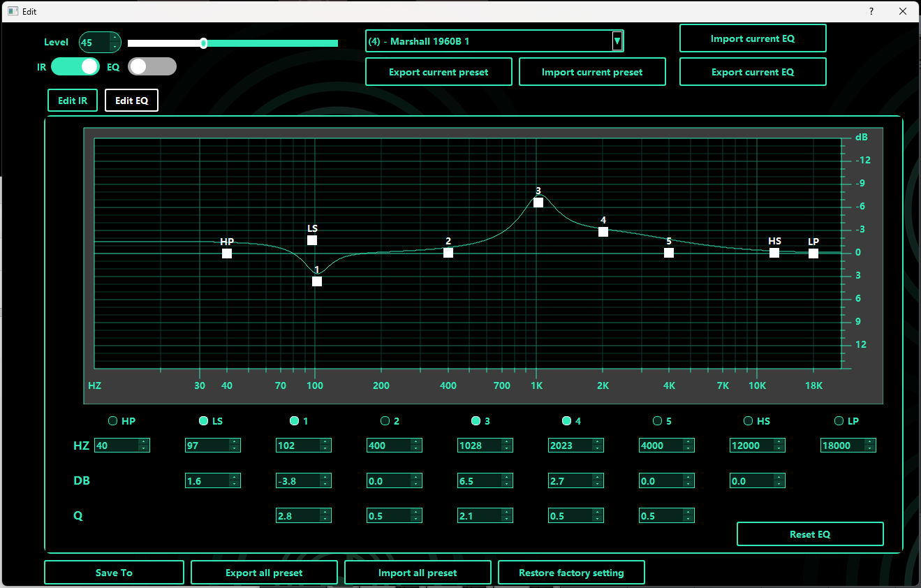Viewport: 921px width, 588px height.
Task: Click the band 1 Q 2.8 stepper
Action: (x=325, y=515)
